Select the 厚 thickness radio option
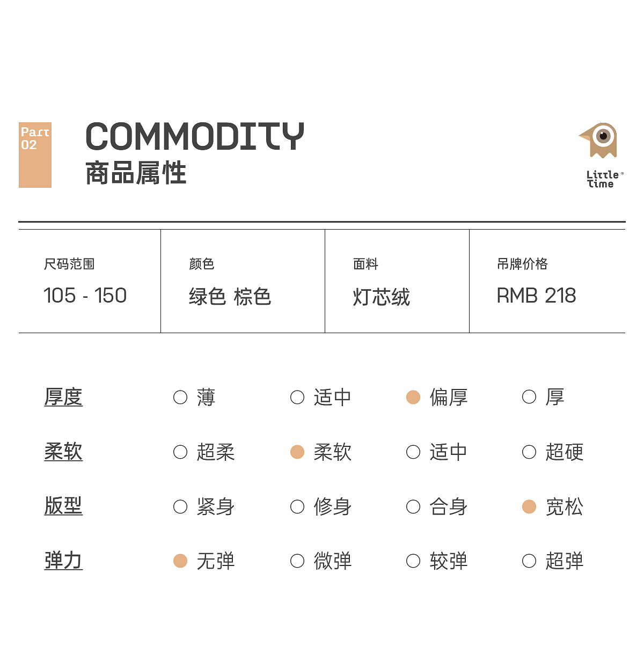The image size is (644, 669). (529, 398)
